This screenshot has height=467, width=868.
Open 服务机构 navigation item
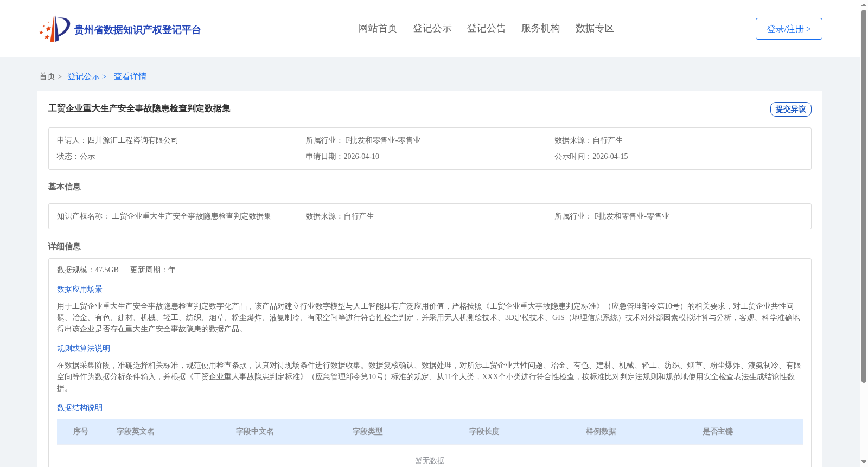click(x=540, y=28)
